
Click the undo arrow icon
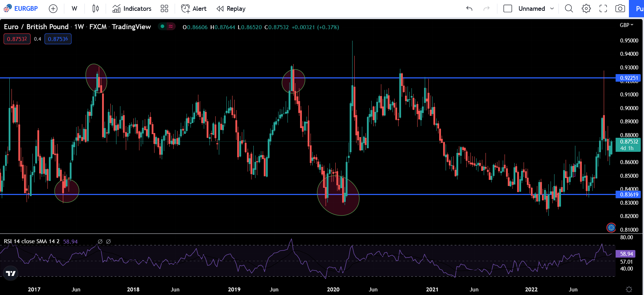point(469,9)
